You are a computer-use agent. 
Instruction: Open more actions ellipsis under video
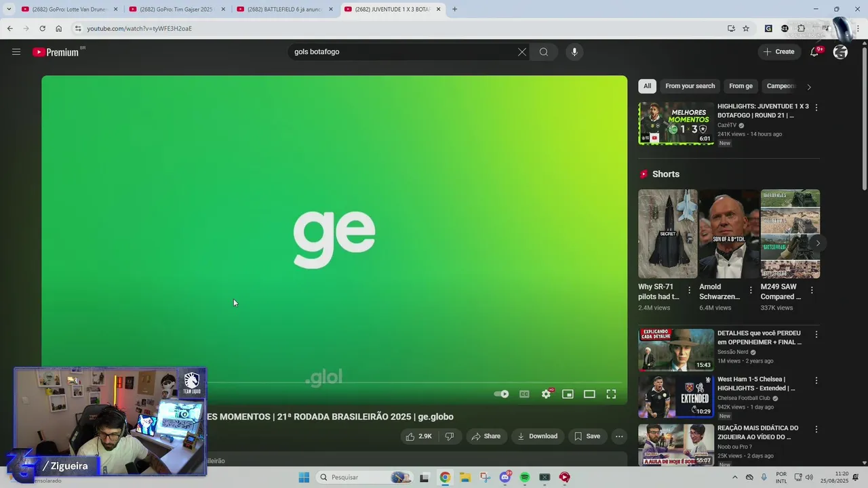tap(619, 436)
